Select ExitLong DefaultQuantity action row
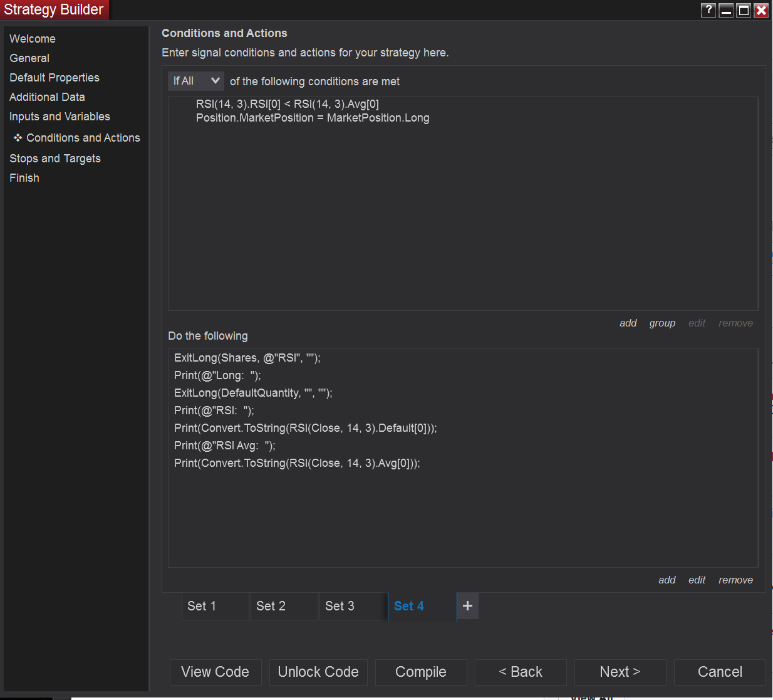The height and width of the screenshot is (700, 773). (x=253, y=393)
